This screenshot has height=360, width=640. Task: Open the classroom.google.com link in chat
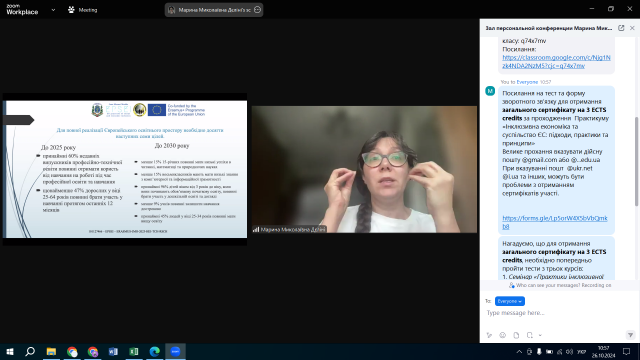pos(556,62)
